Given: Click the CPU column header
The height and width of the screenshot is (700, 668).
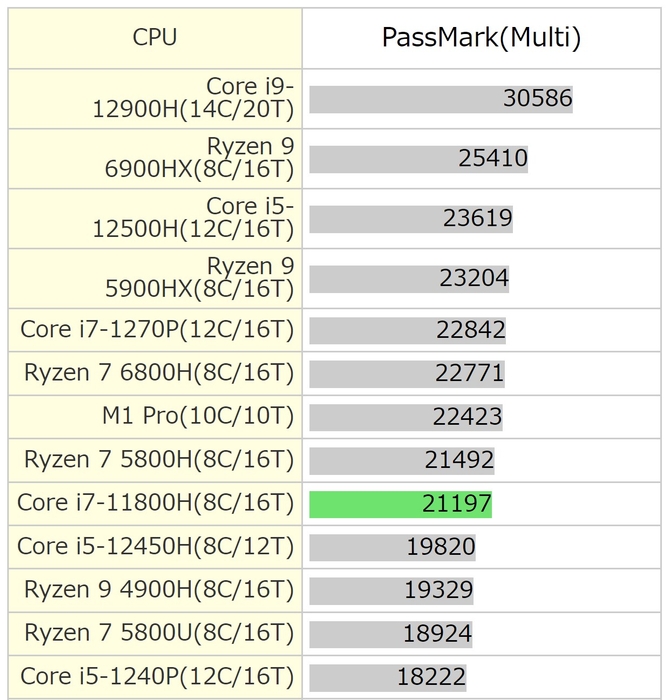Looking at the screenshot, I should 155,38.
